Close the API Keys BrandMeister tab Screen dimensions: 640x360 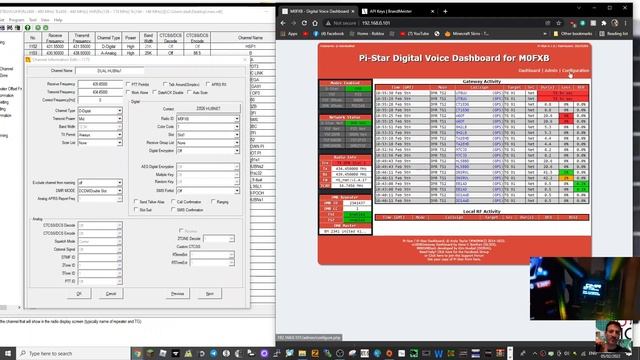(432, 11)
